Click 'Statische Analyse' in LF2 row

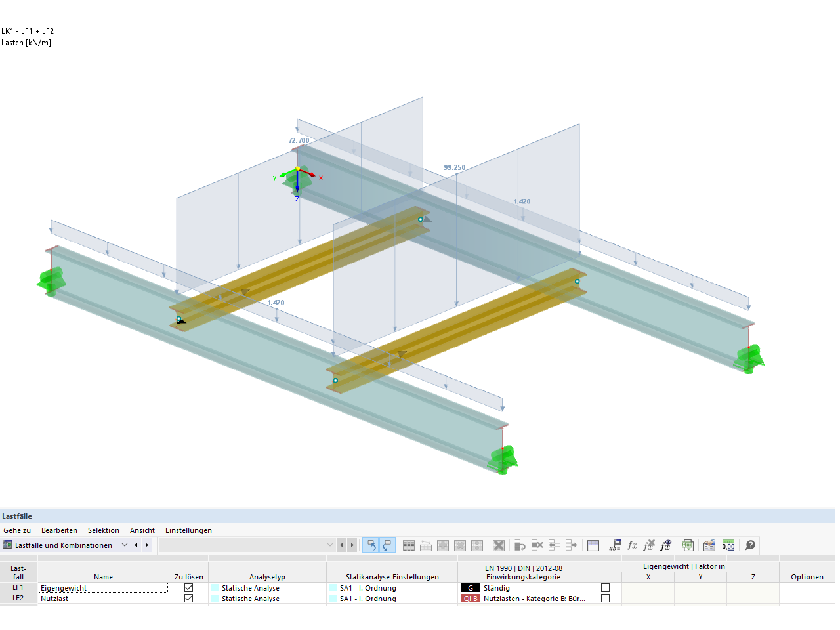(x=251, y=598)
